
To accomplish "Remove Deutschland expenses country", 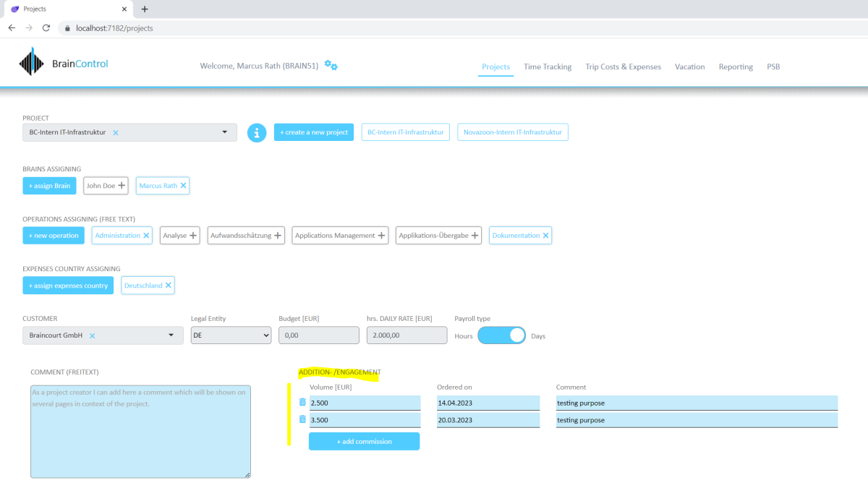I will click(x=169, y=286).
